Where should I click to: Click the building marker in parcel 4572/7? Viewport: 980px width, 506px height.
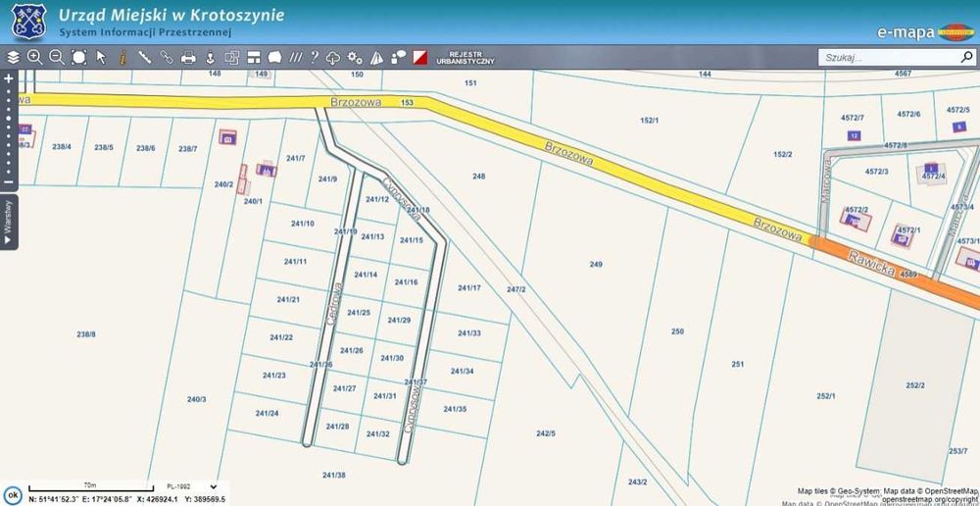pyautogui.click(x=855, y=135)
